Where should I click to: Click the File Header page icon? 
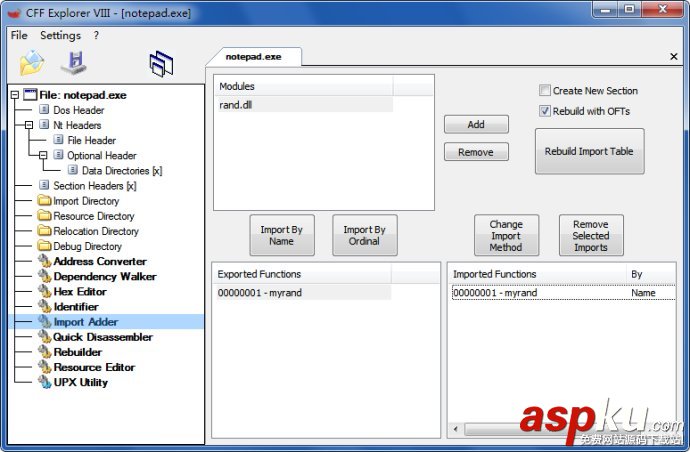tap(58, 140)
